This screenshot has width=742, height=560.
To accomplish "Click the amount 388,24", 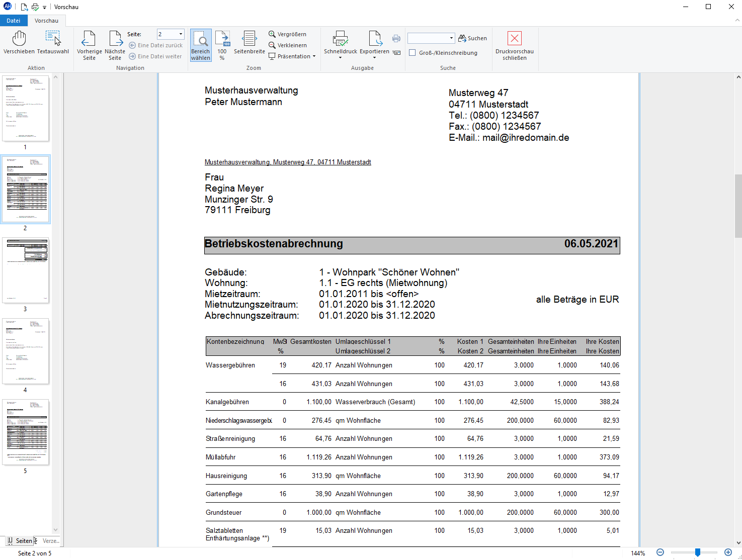I will [609, 402].
